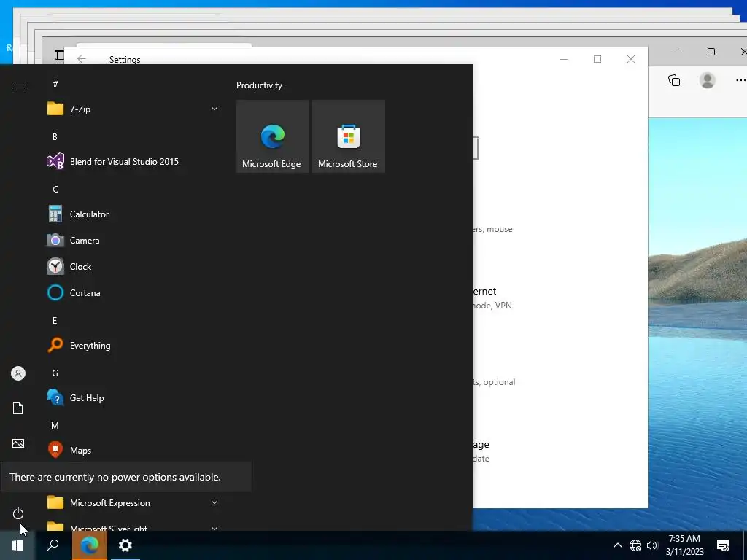The height and width of the screenshot is (560, 747).
Task: Open network status tray icon
Action: 635,545
